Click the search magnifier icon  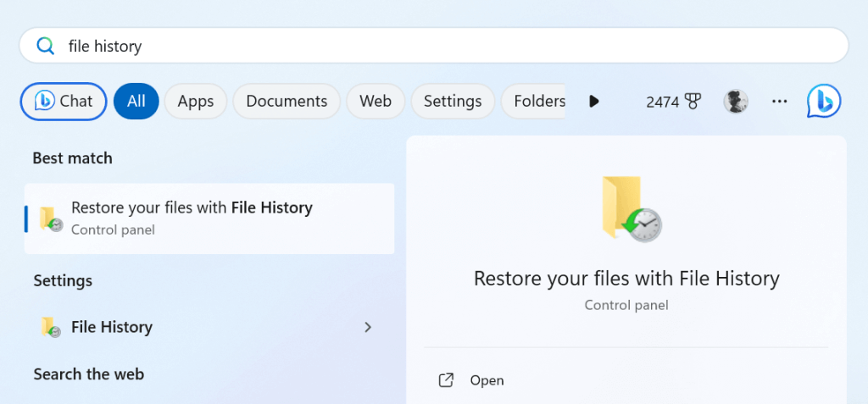click(x=45, y=46)
